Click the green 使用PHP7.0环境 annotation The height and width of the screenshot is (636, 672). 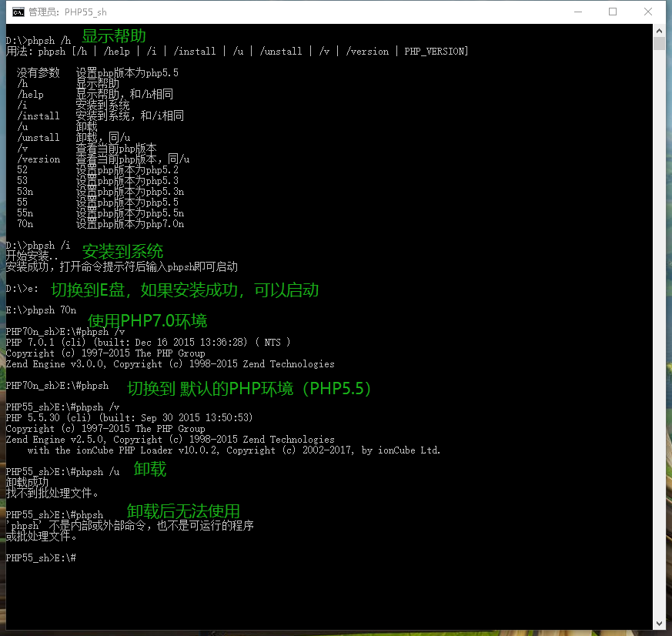click(148, 320)
